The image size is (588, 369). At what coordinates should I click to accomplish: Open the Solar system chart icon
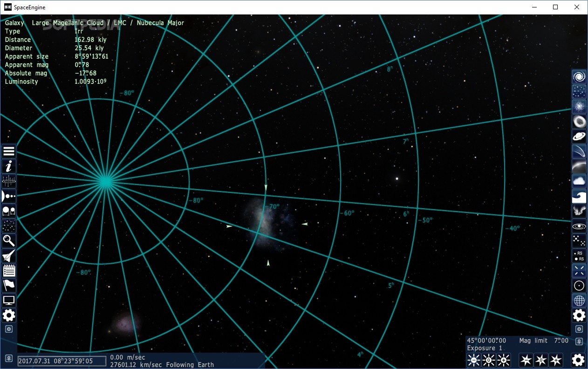9,181
